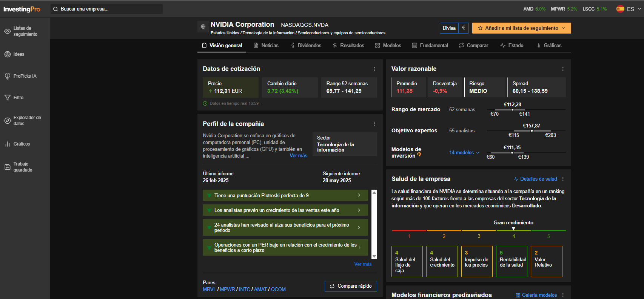Viewport: 644px width, 299px height.
Task: Expand PER bajo insight row
Action: [x=285, y=247]
